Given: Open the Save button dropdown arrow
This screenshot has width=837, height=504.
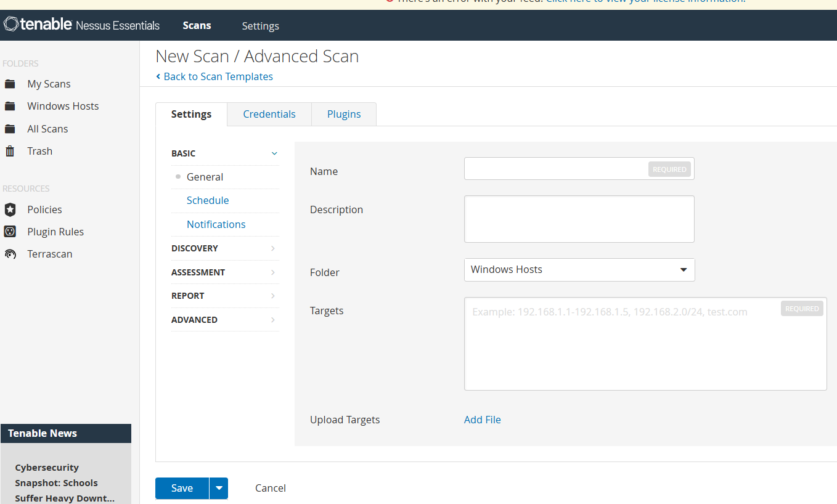Looking at the screenshot, I should [219, 487].
